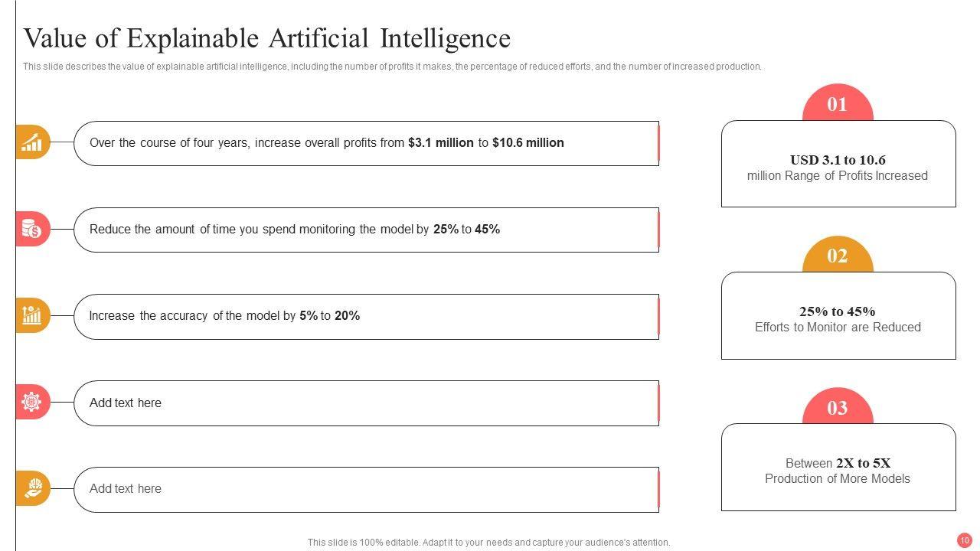Click the orange accuracy chart icon

32,315
